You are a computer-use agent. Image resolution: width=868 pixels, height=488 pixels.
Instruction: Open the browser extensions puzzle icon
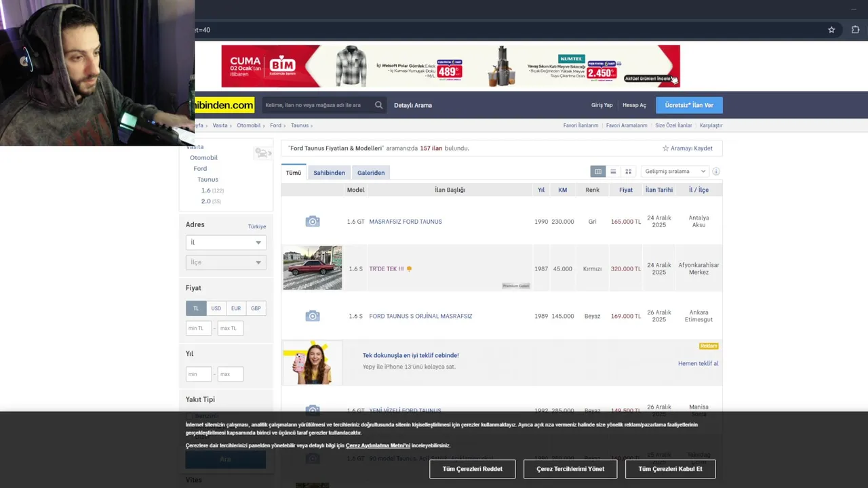point(855,30)
